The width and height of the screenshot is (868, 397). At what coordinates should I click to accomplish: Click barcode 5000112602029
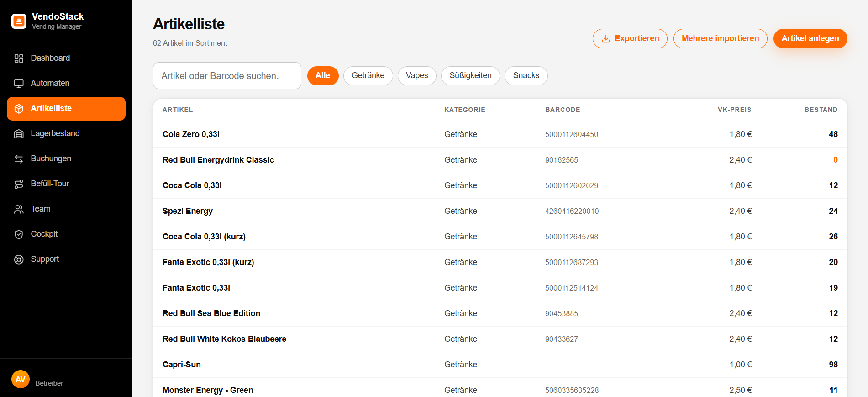tap(572, 186)
